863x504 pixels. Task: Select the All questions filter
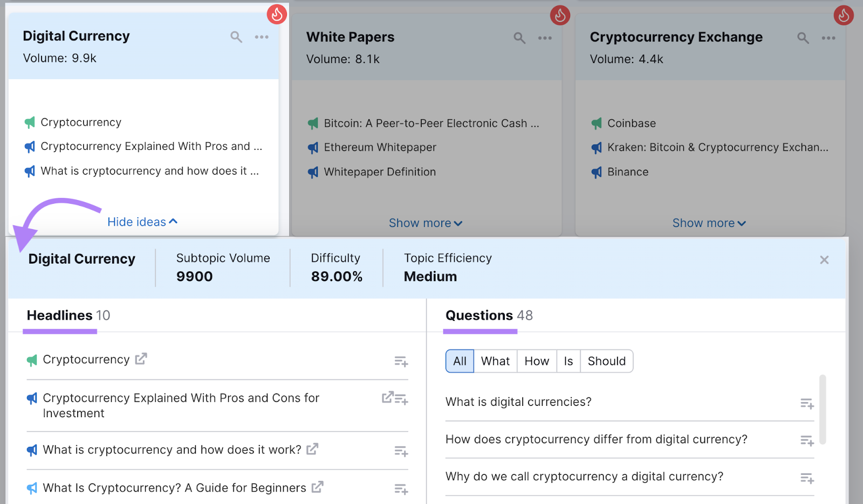(x=460, y=361)
